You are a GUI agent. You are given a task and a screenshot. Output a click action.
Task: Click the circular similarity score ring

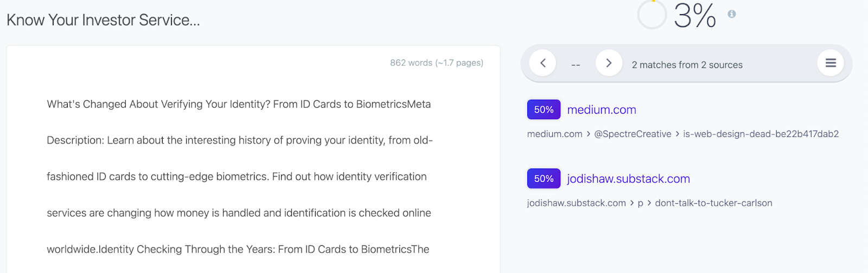[x=652, y=15]
